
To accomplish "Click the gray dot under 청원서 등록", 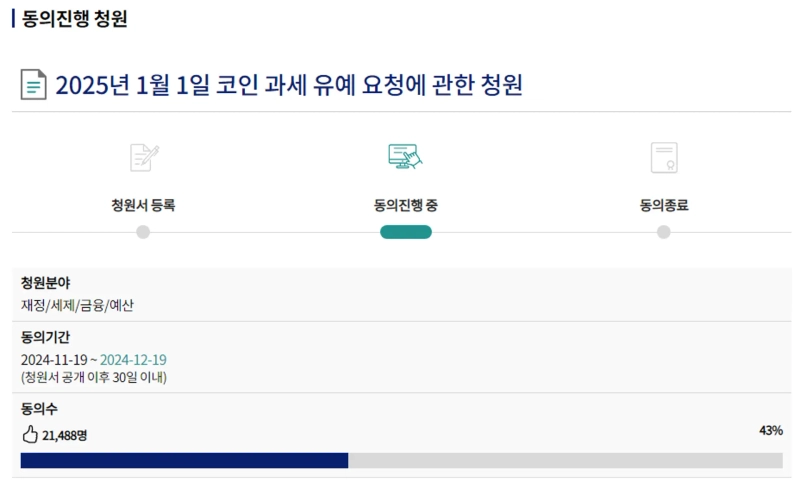I will [x=143, y=232].
